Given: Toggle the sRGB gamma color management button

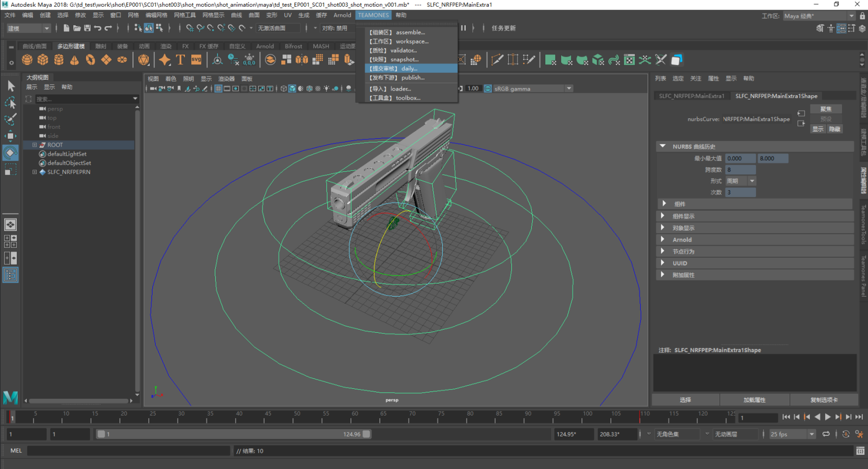Looking at the screenshot, I should tap(488, 89).
